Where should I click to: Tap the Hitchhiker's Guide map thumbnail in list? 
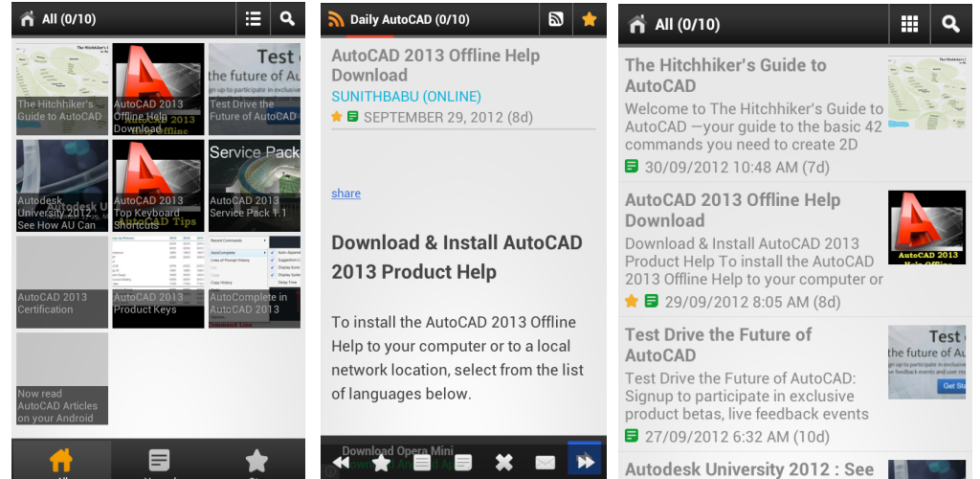point(926,94)
